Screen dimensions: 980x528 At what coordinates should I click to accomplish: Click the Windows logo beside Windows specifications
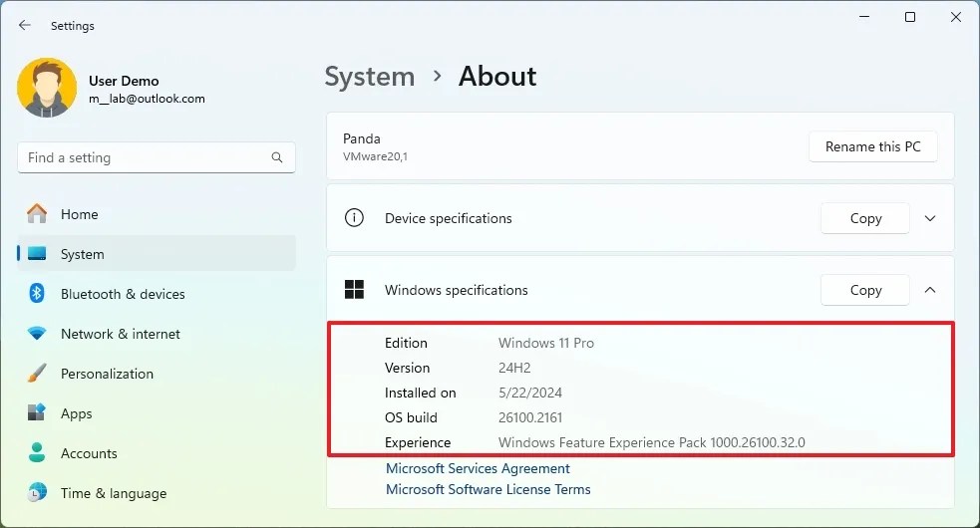pyautogui.click(x=354, y=289)
